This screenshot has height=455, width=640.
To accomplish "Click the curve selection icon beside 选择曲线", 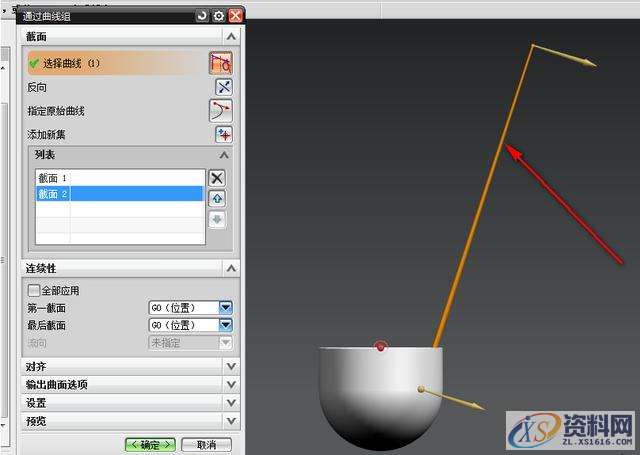I will click(220, 63).
